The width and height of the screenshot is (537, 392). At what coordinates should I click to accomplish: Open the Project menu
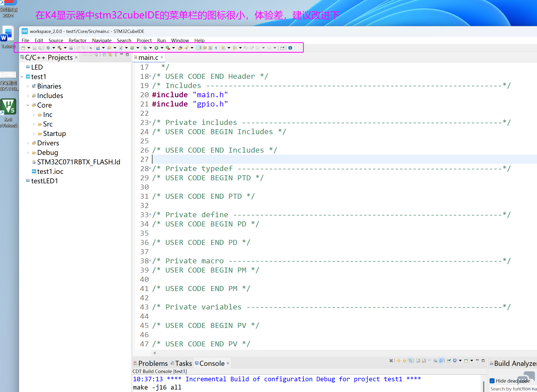(144, 40)
